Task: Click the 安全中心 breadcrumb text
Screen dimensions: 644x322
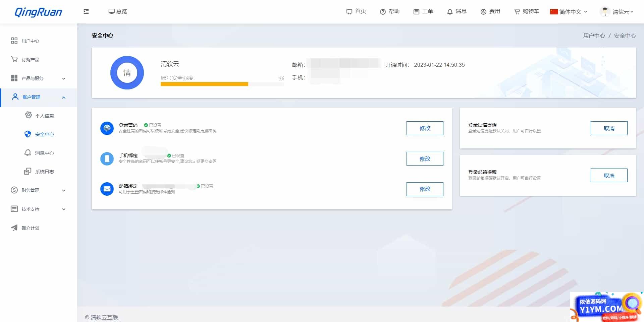Action: point(625,36)
